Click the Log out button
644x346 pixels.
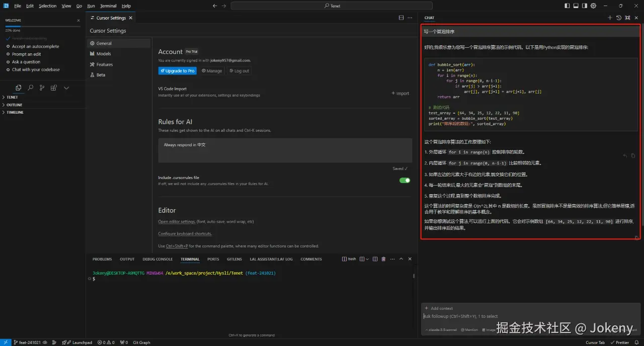click(239, 71)
